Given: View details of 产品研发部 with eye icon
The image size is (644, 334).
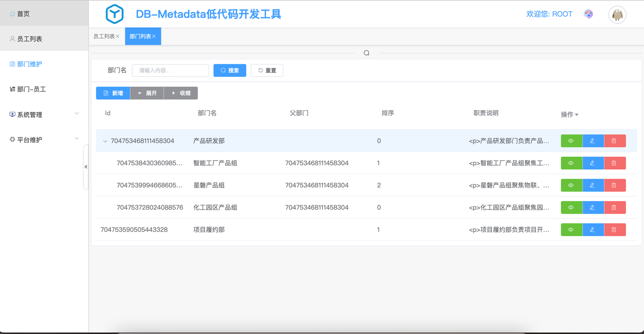Looking at the screenshot, I should coord(571,141).
